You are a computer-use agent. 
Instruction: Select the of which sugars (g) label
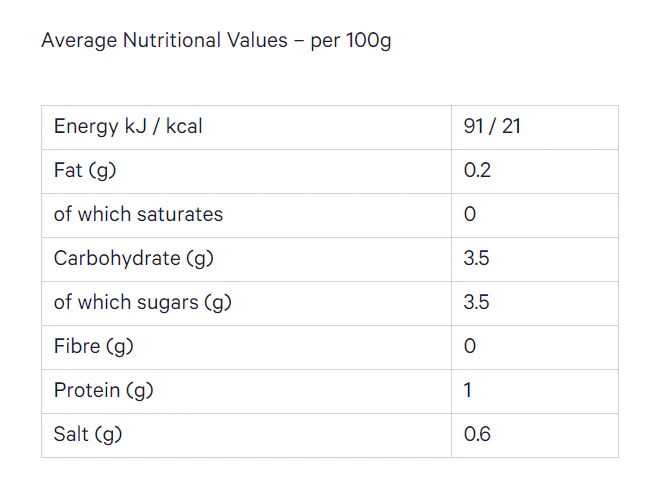pyautogui.click(x=142, y=302)
